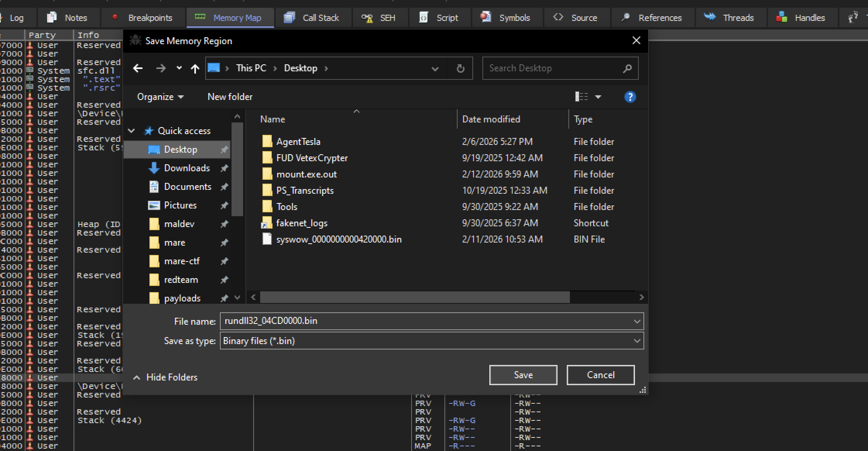Unpin Desktop using its pin icon
This screenshot has width=868, height=451.
224,150
